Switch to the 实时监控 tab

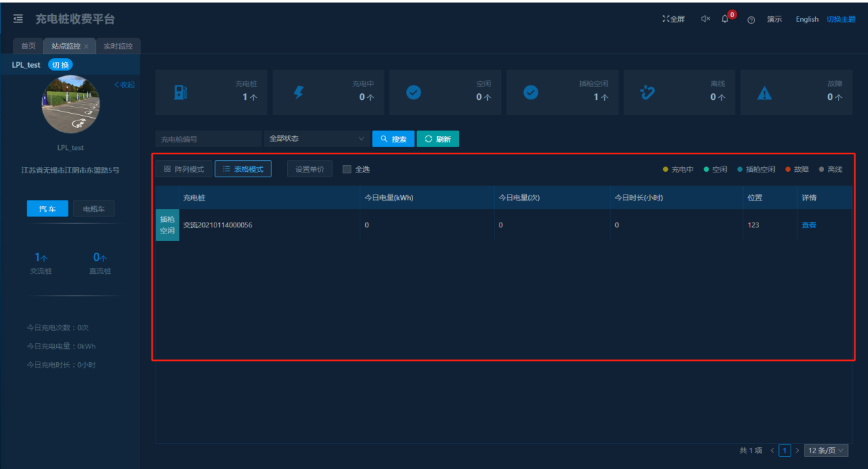118,47
